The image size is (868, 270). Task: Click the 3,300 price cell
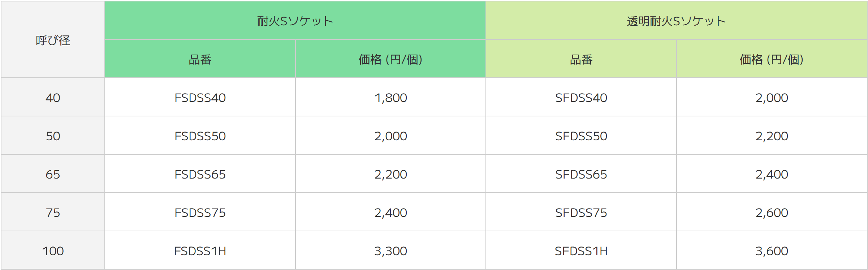coord(390,251)
